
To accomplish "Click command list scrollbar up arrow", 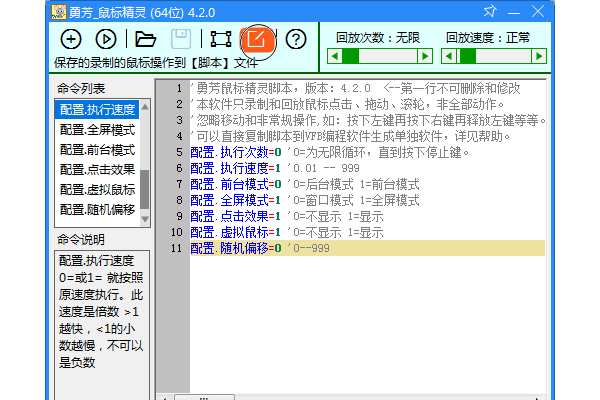I will tap(145, 107).
